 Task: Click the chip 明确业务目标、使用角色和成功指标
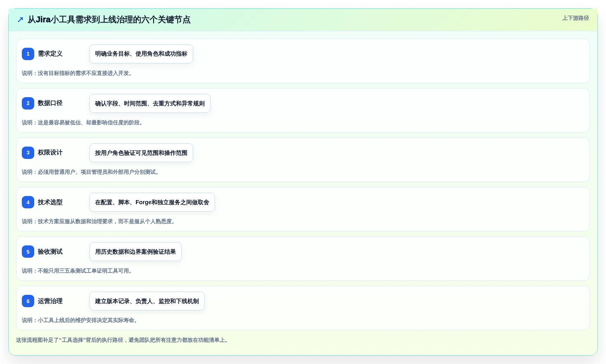click(141, 54)
